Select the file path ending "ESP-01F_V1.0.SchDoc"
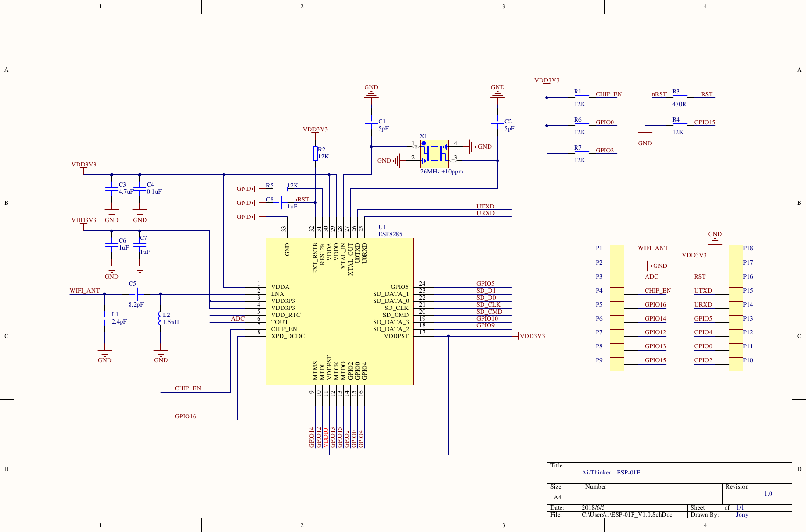This screenshot has height=532, width=806. coord(627,515)
